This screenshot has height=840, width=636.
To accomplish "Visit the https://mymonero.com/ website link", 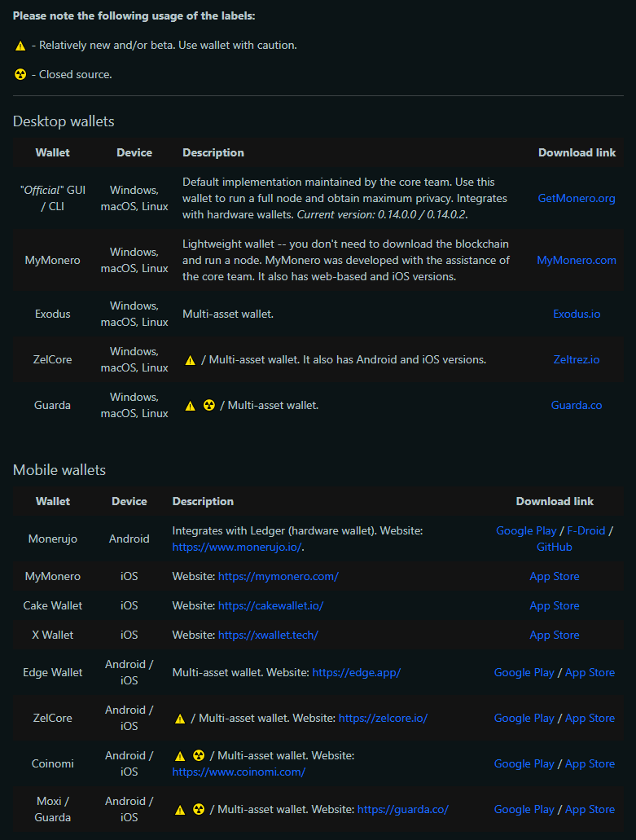I will (279, 576).
